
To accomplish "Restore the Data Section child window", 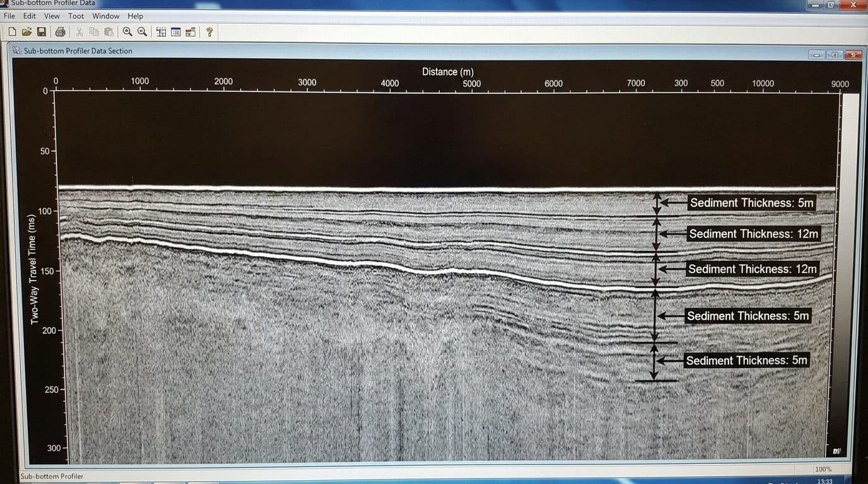I will [835, 55].
